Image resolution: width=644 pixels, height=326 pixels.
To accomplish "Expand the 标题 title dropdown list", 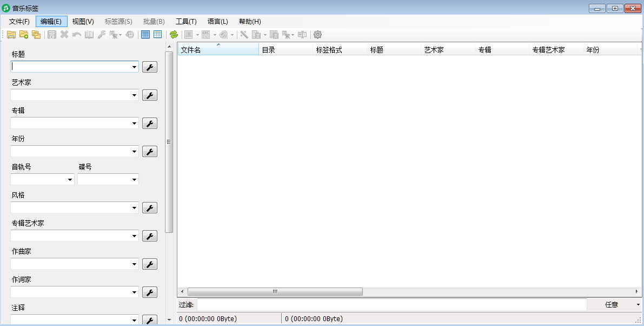I will pos(134,66).
